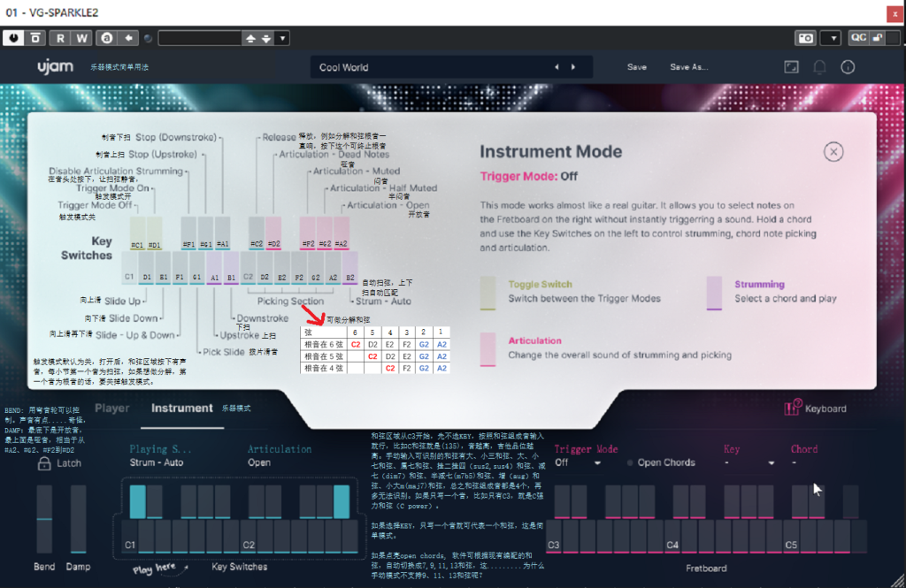906x588 pixels.
Task: Open the Playing Style 'Strum - Auto' selector
Action: click(157, 462)
